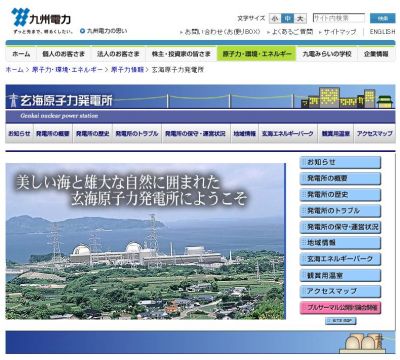Click the small button below the pink button
The image size is (400, 360).
341,321
